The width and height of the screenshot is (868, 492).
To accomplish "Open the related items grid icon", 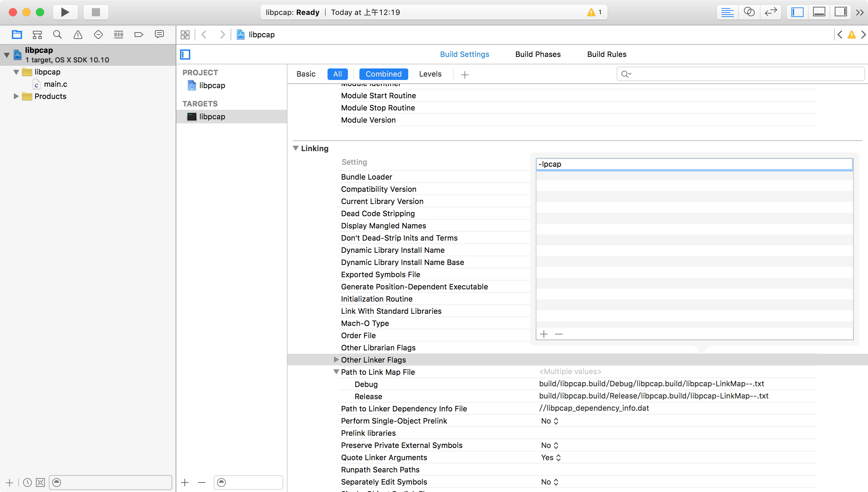I will pyautogui.click(x=185, y=35).
